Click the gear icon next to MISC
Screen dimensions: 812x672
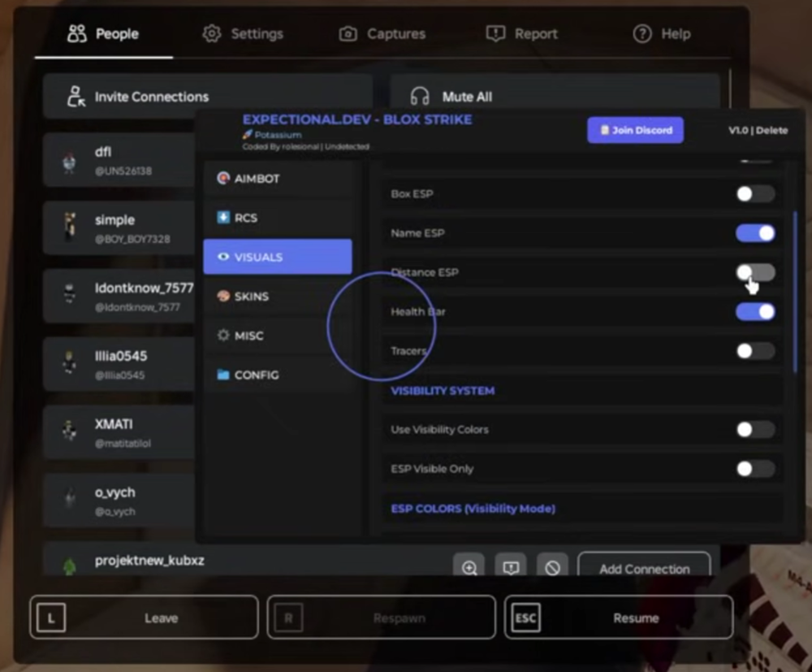pos(223,336)
